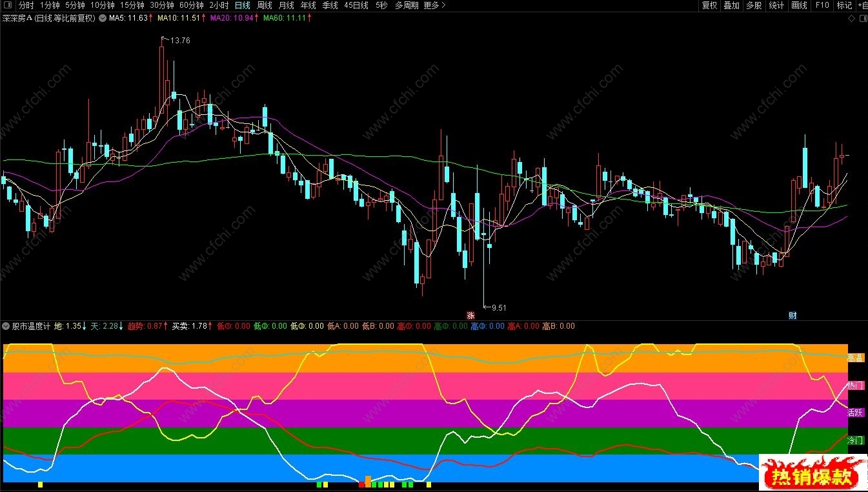The image size is (868, 492).
Task: Click the 活跃 zone label
Action: (x=856, y=413)
